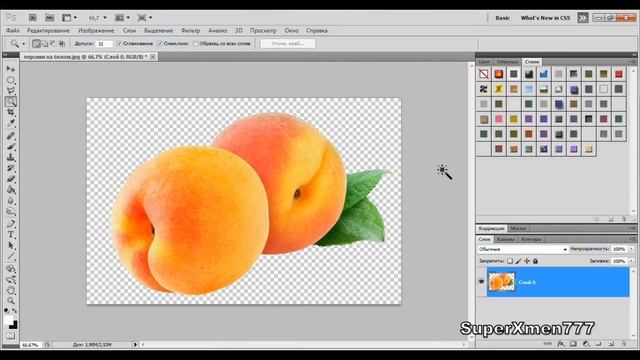Select the 3D Rotate tool
This screenshot has height=360, width=640.
pos(11,269)
